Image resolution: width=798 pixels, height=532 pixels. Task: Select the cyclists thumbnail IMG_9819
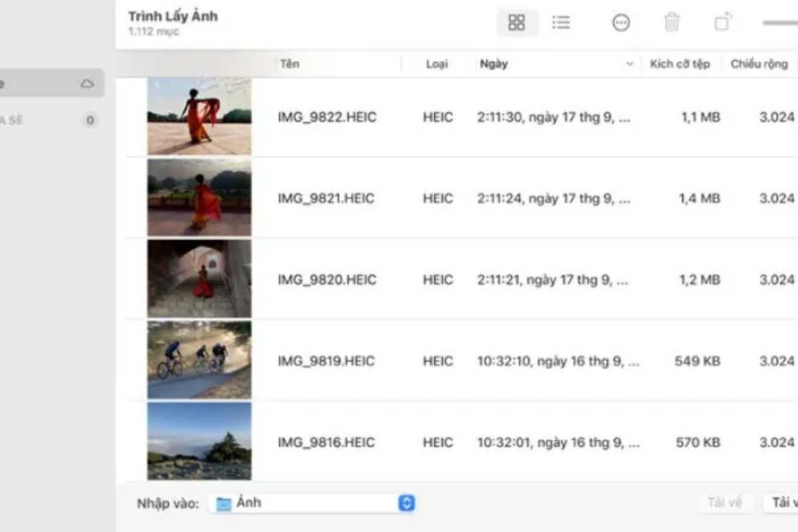pyautogui.click(x=199, y=360)
